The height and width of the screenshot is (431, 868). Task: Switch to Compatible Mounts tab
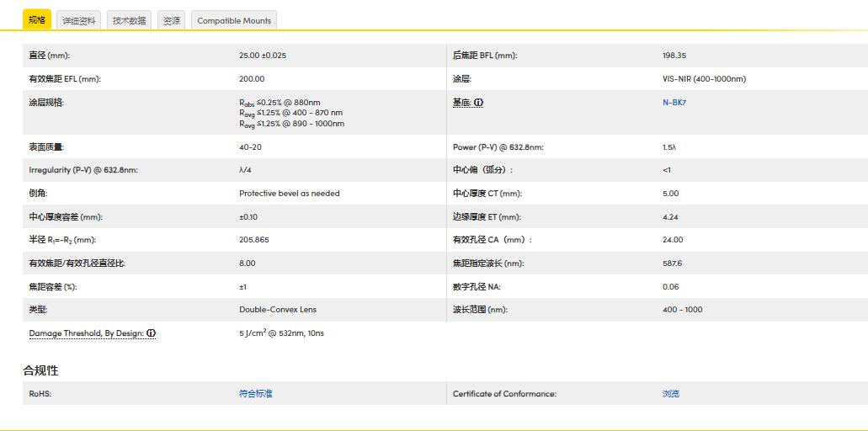point(234,20)
